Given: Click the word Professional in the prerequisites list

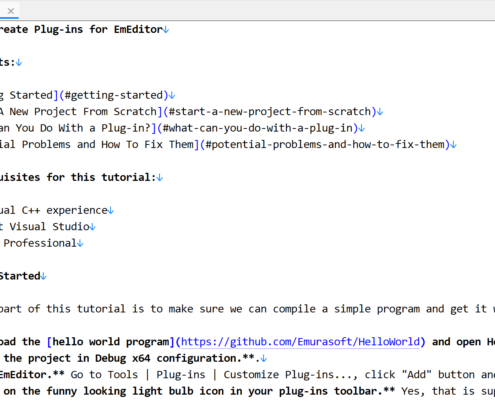Looking at the screenshot, I should pyautogui.click(x=40, y=243).
